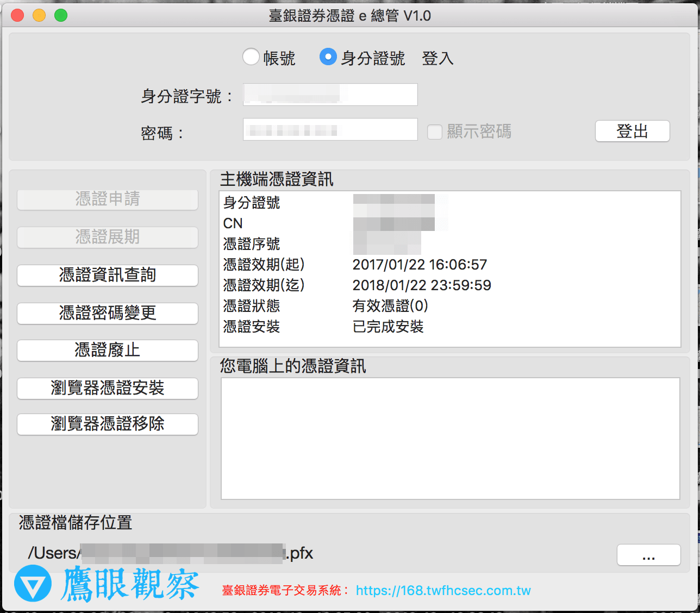Click the 您電腦上的憑證資訊 list box
The image size is (700, 613).
pyautogui.click(x=451, y=439)
